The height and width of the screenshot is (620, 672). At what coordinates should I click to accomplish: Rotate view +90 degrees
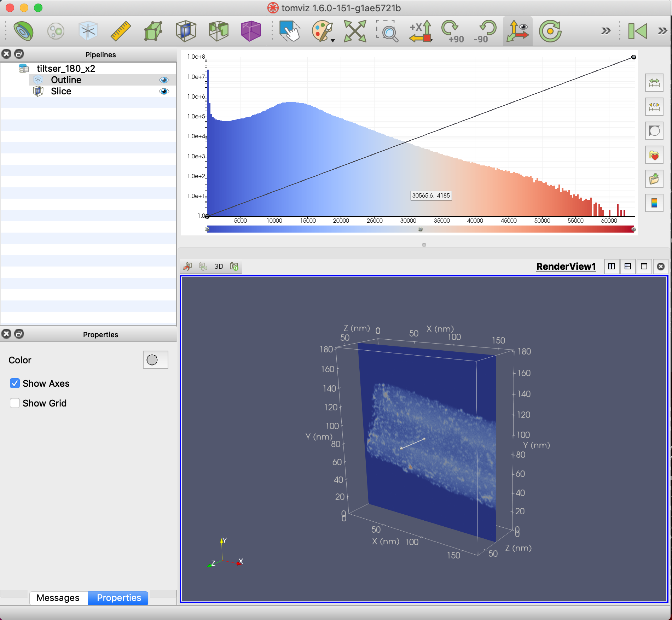[452, 31]
